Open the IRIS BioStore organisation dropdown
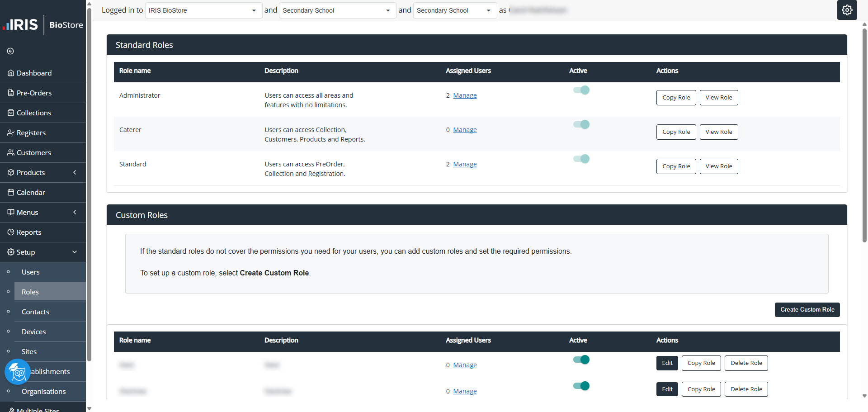Image resolution: width=868 pixels, height=412 pixels. [x=203, y=10]
